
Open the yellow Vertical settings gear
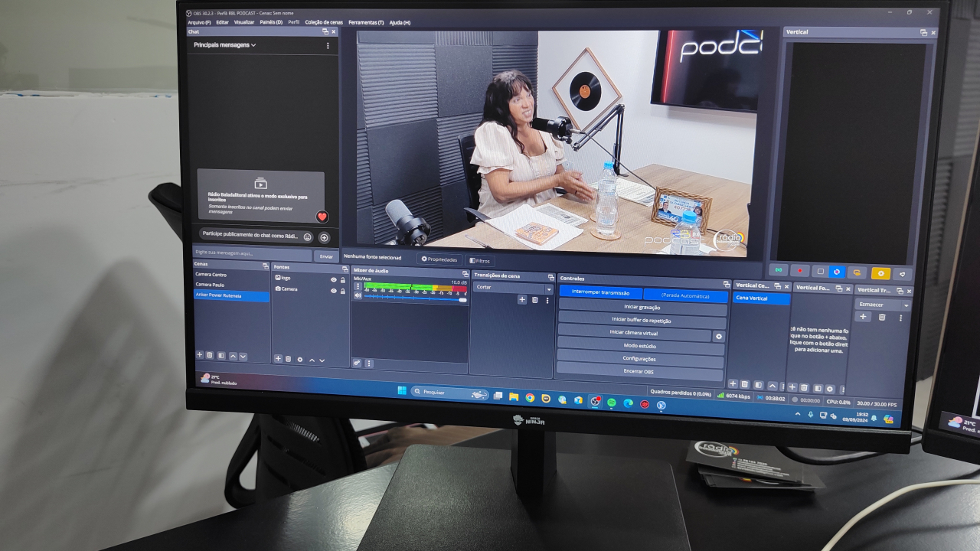pyautogui.click(x=880, y=273)
